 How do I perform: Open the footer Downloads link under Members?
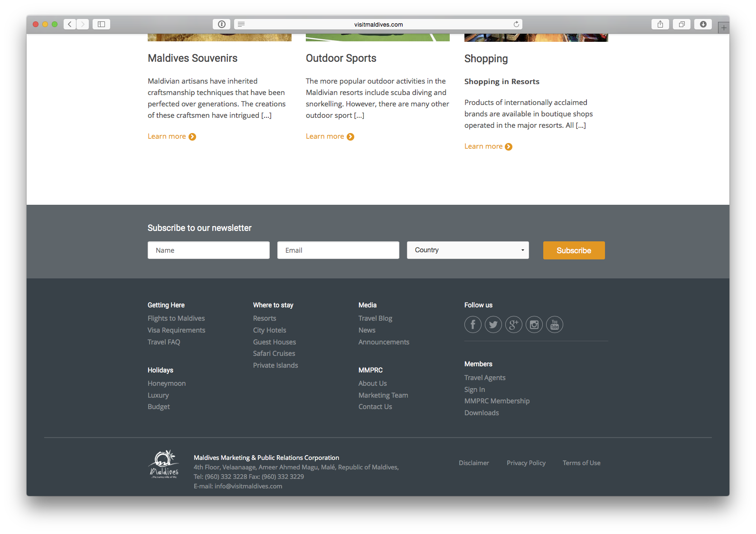[x=482, y=413]
